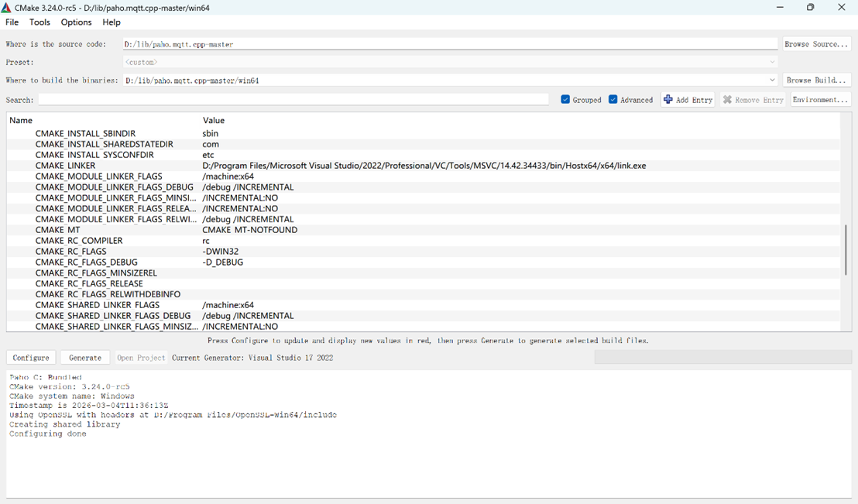Viewport: 858px width, 504px height.
Task: Select the CMAKE_RC_COMPILER entry
Action: pyautogui.click(x=79, y=241)
